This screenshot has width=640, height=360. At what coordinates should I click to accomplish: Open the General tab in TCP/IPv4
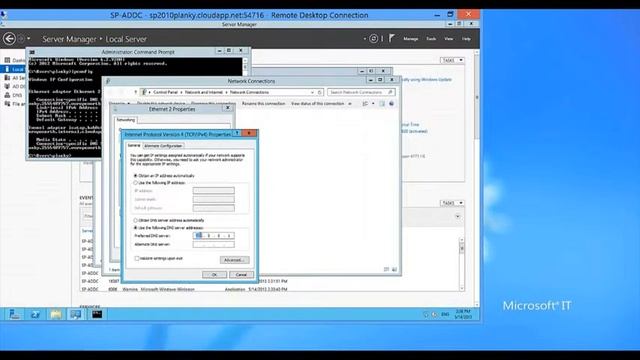pos(134,146)
